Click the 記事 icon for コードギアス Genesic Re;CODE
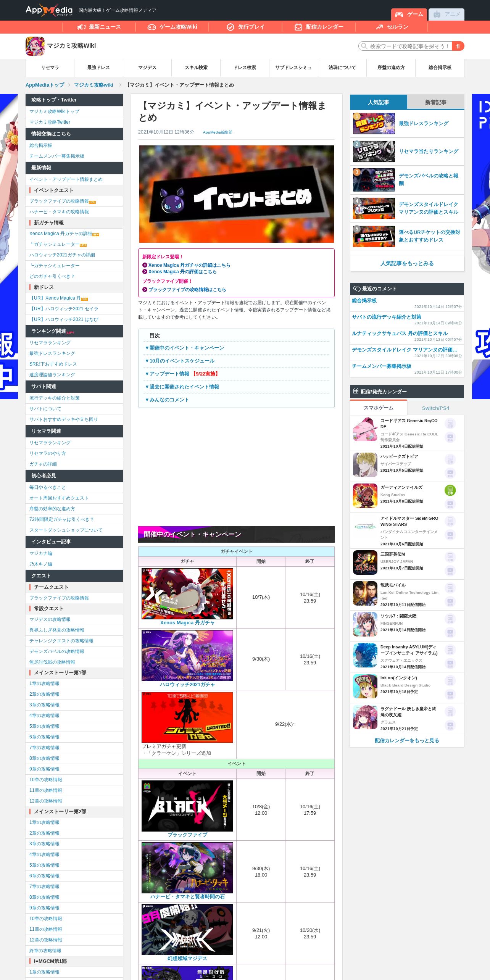The height and width of the screenshot is (980, 490). pos(450,424)
